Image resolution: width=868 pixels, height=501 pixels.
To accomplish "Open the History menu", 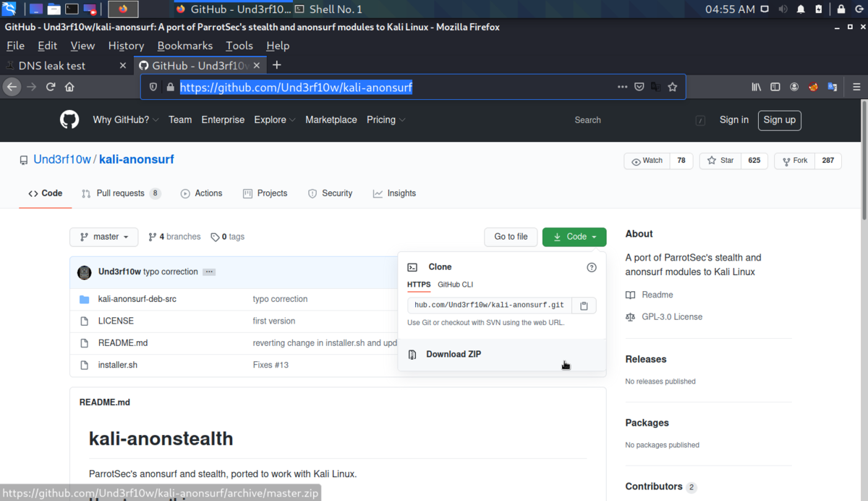I will [126, 46].
